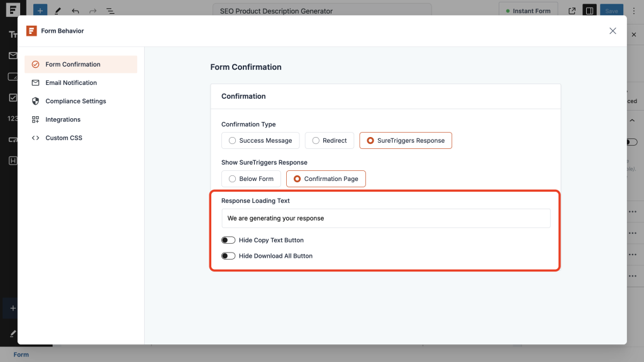Open a field's ellipsis options menu
Viewport: 644px width, 362px height.
[633, 211]
